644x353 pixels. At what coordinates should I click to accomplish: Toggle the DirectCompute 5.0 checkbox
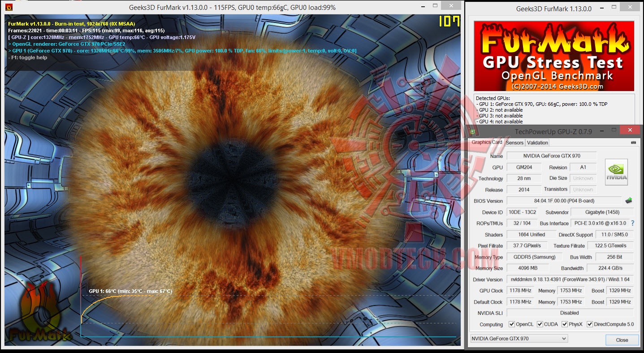pyautogui.click(x=590, y=324)
